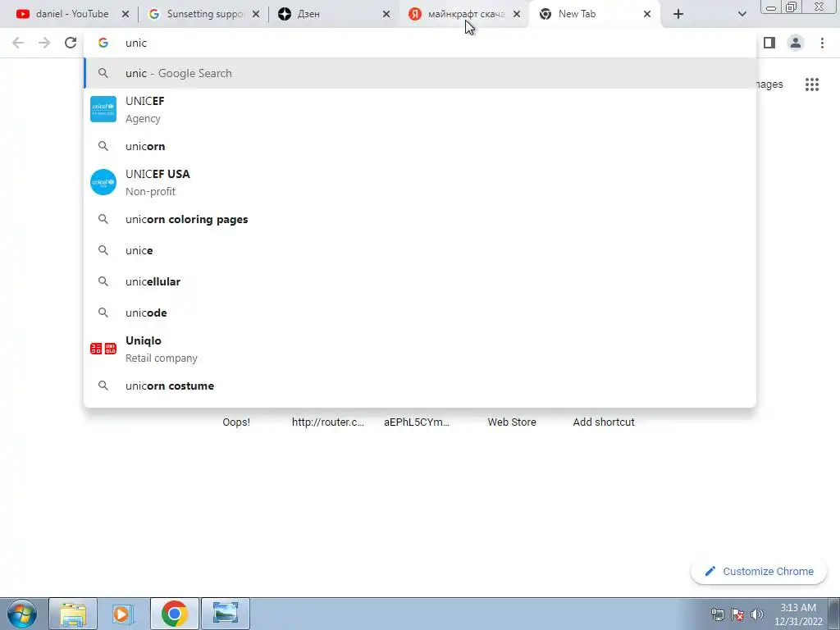Open Chrome three-dot menu
Viewport: 840px width, 630px height.
click(822, 43)
